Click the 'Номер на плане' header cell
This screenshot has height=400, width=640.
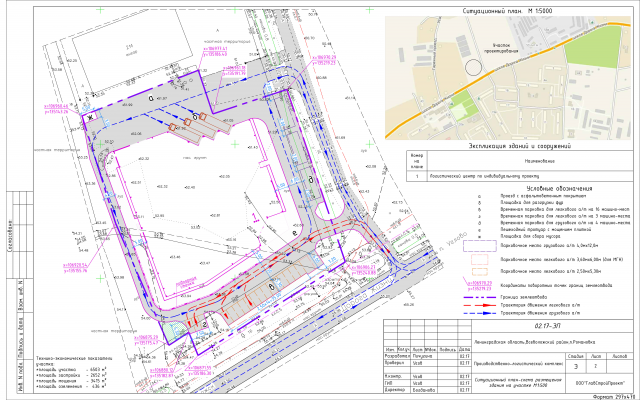(417, 161)
